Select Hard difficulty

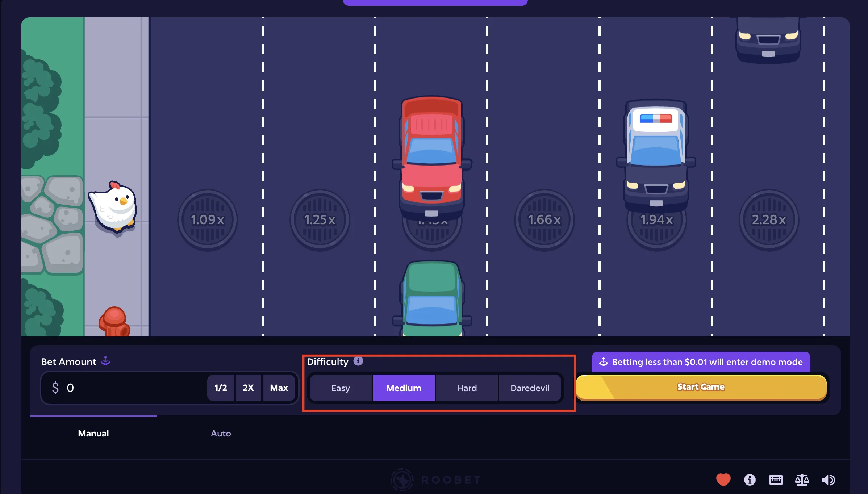pos(467,388)
